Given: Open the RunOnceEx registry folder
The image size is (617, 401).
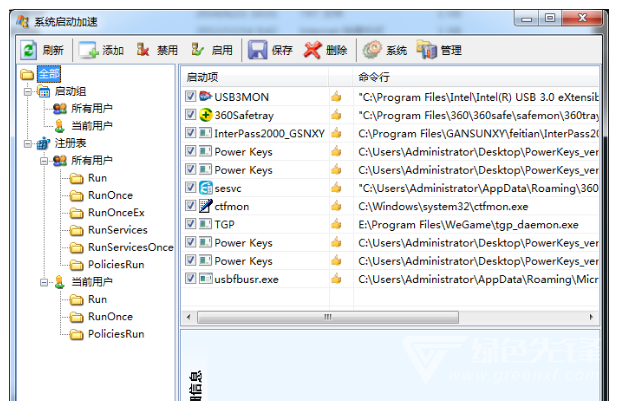Looking at the screenshot, I should pyautogui.click(x=116, y=213).
